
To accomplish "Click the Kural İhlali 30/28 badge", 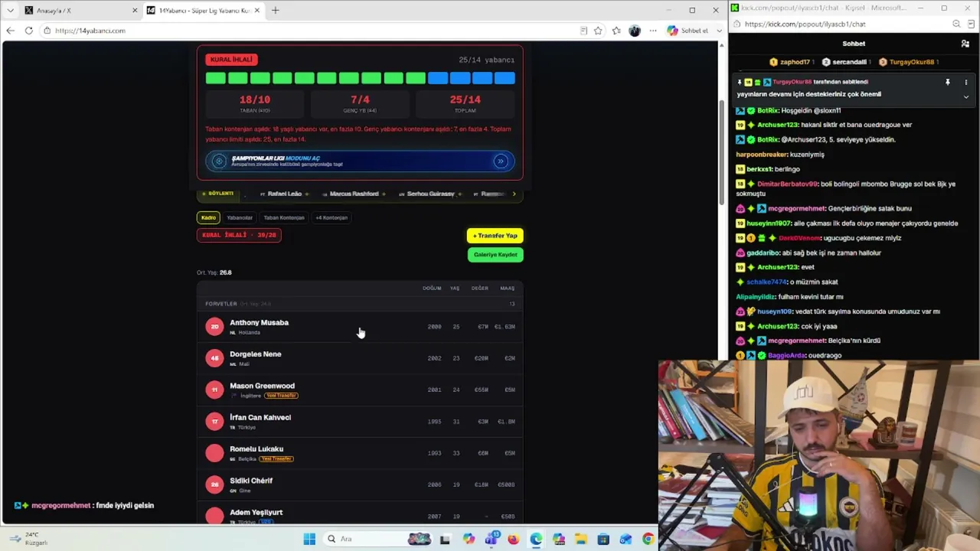I will click(x=239, y=235).
